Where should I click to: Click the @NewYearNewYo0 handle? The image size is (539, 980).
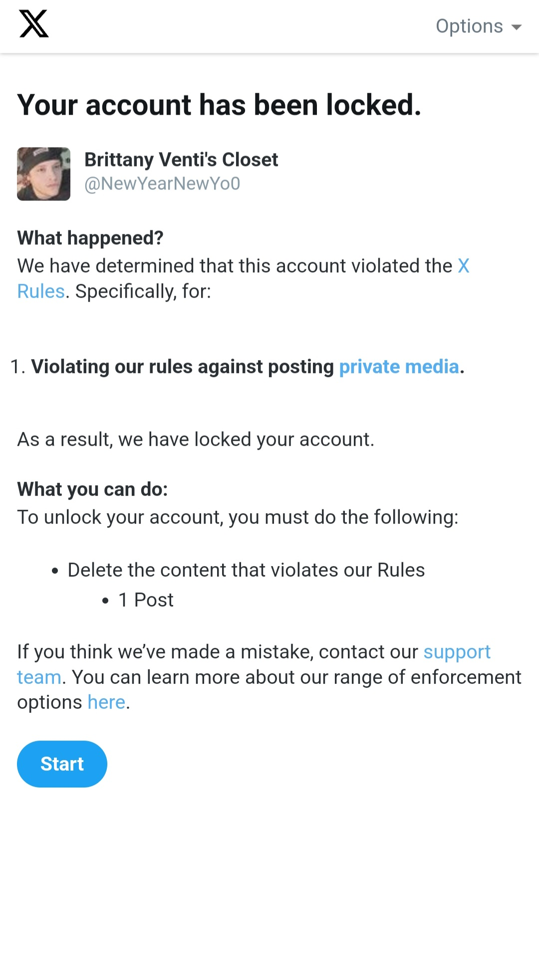tap(162, 184)
